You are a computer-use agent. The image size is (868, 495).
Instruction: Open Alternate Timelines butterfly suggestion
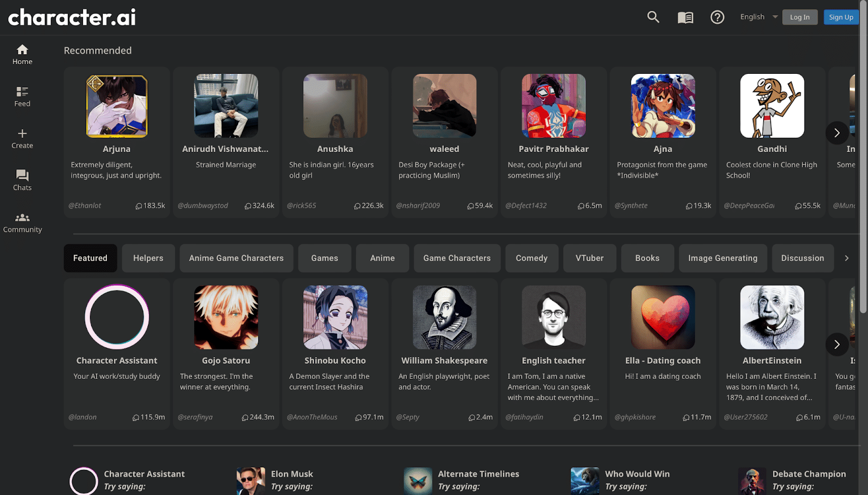tap(462, 480)
